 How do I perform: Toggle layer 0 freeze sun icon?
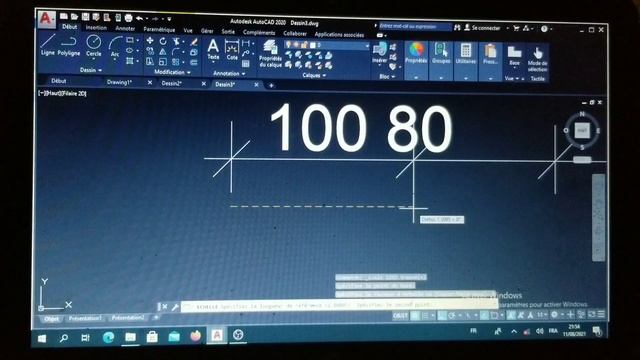pos(296,44)
